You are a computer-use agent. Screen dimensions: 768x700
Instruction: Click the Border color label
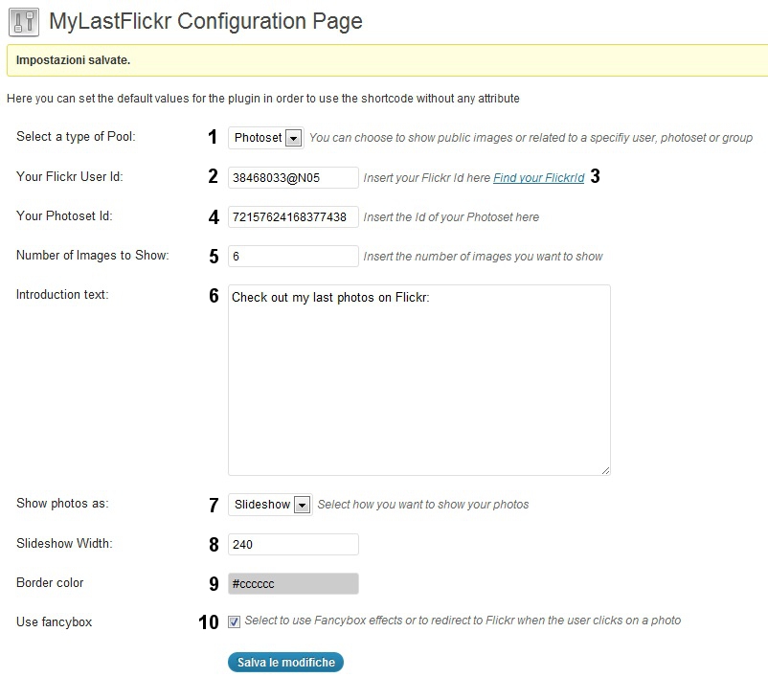(x=50, y=582)
